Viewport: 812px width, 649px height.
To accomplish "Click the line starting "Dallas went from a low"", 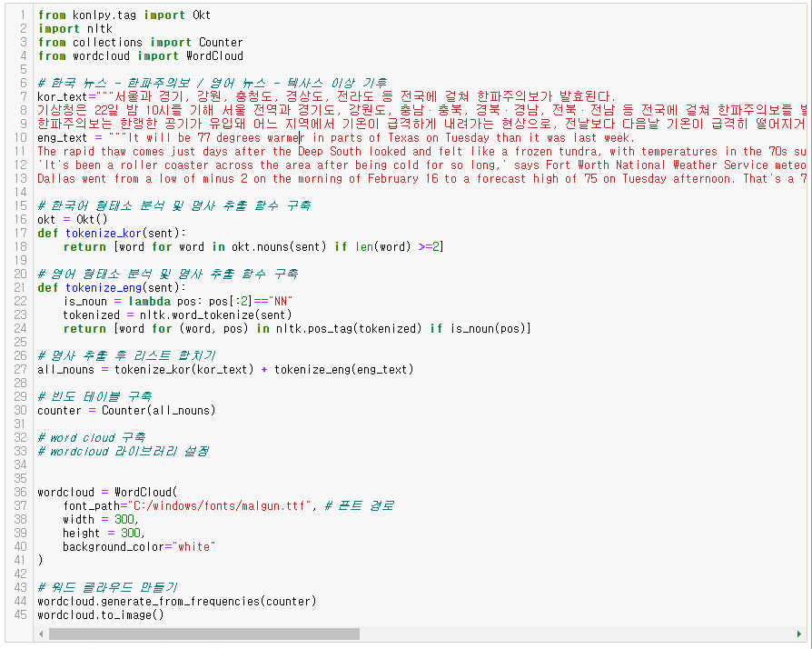I will pos(422,179).
